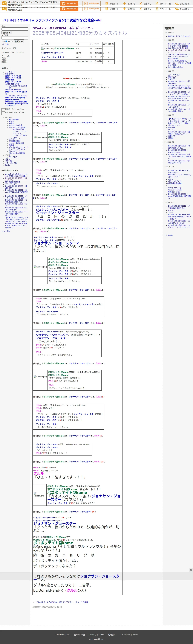Open the (タグ一覧) link under tag search
Image resolution: width=193 pixels, height=644 pixels.
point(5,44)
